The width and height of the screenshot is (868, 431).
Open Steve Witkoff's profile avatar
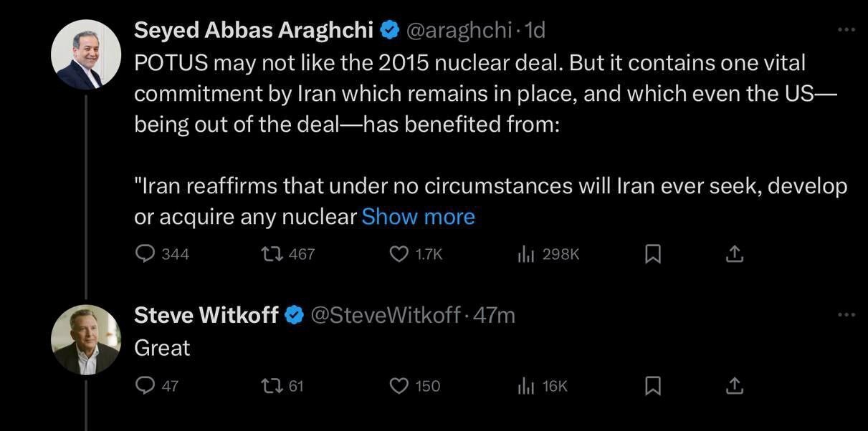[86, 339]
